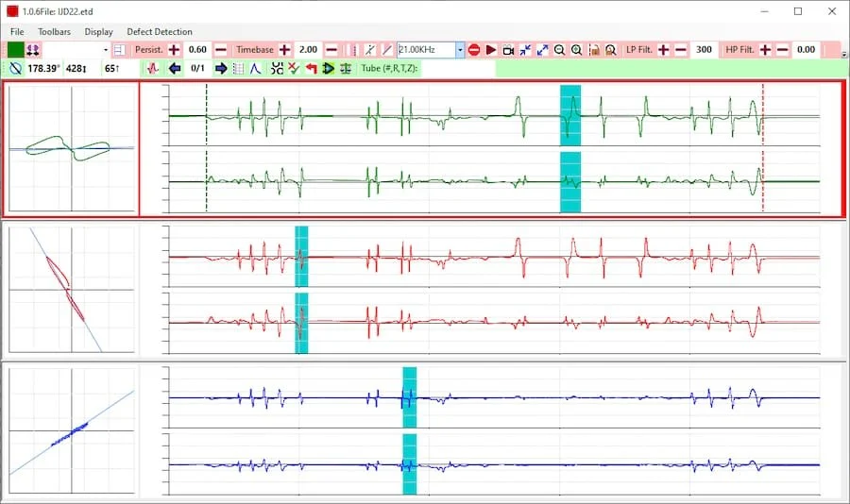Click the expand outward arrows icon
The width and height of the screenshot is (850, 504).
coord(542,50)
